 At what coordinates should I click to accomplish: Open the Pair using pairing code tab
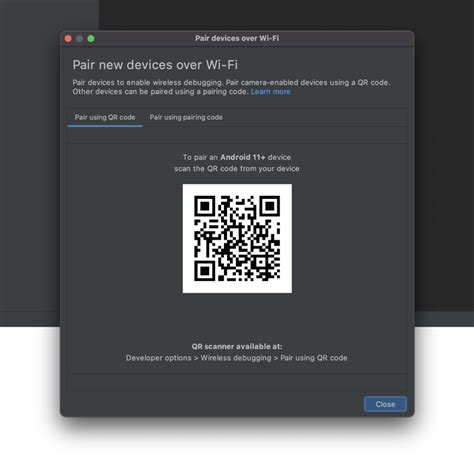186,117
